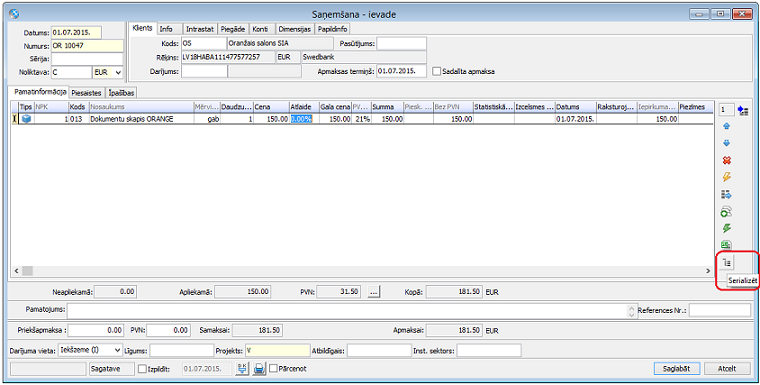Open the Darījuma vieta dropdown
The image size is (760, 385).
point(117,350)
